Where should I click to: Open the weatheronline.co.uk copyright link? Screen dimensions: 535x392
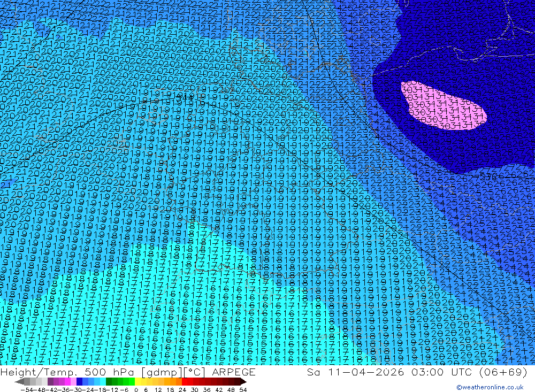click(x=490, y=387)
